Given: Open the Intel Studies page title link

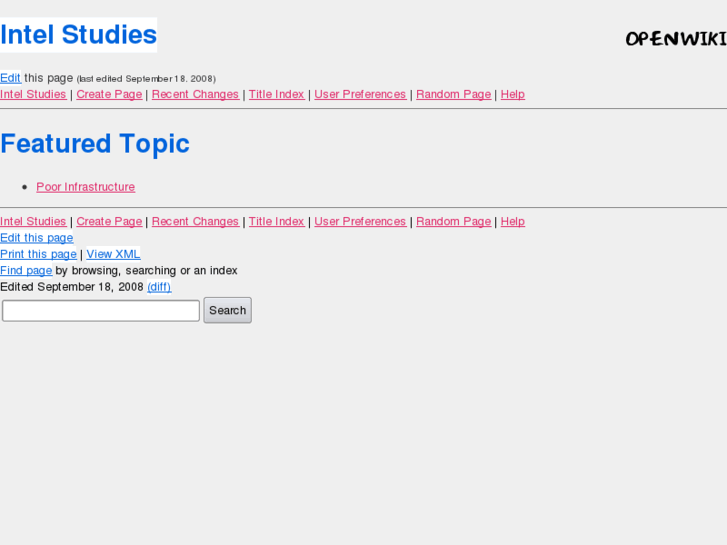Looking at the screenshot, I should (x=78, y=35).
